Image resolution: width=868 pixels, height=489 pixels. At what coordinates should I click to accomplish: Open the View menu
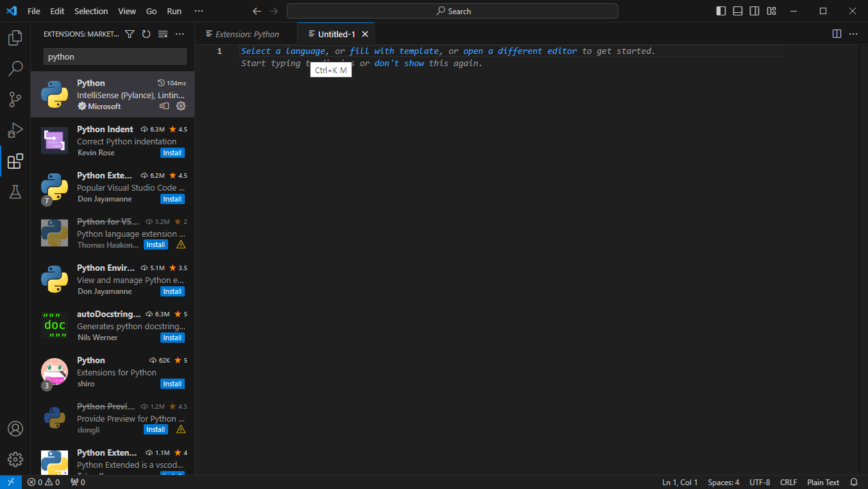127,11
